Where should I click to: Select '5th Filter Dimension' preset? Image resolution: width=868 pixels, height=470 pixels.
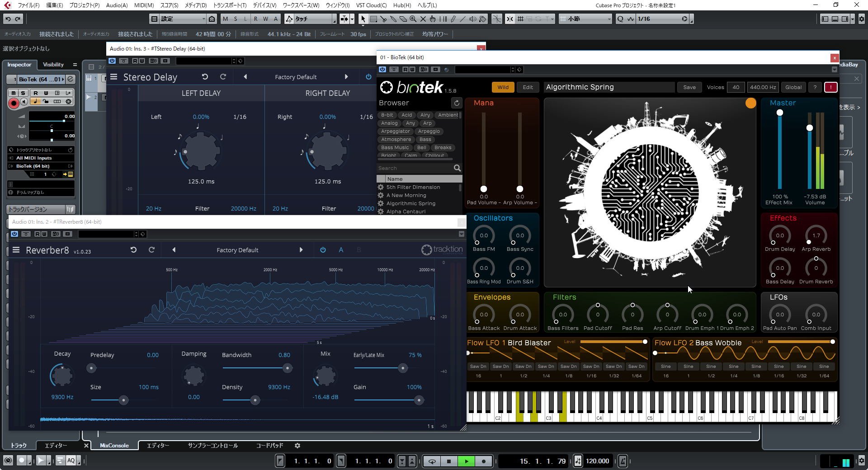(413, 187)
